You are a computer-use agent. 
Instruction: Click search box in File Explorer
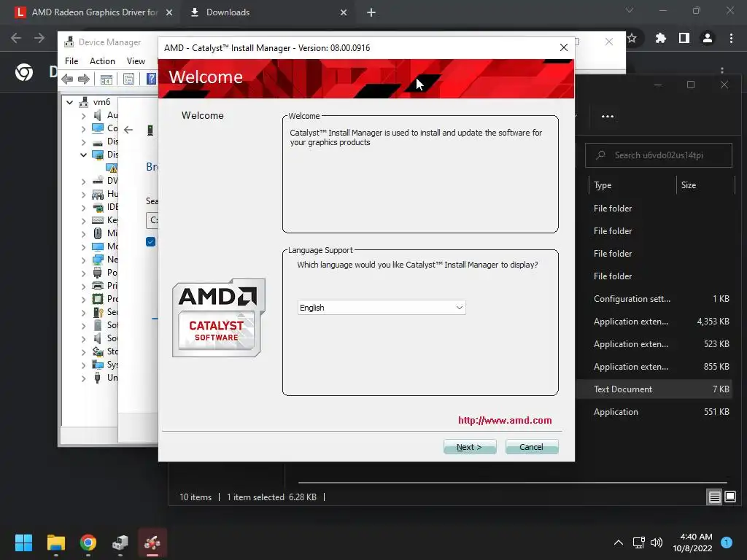(x=659, y=155)
